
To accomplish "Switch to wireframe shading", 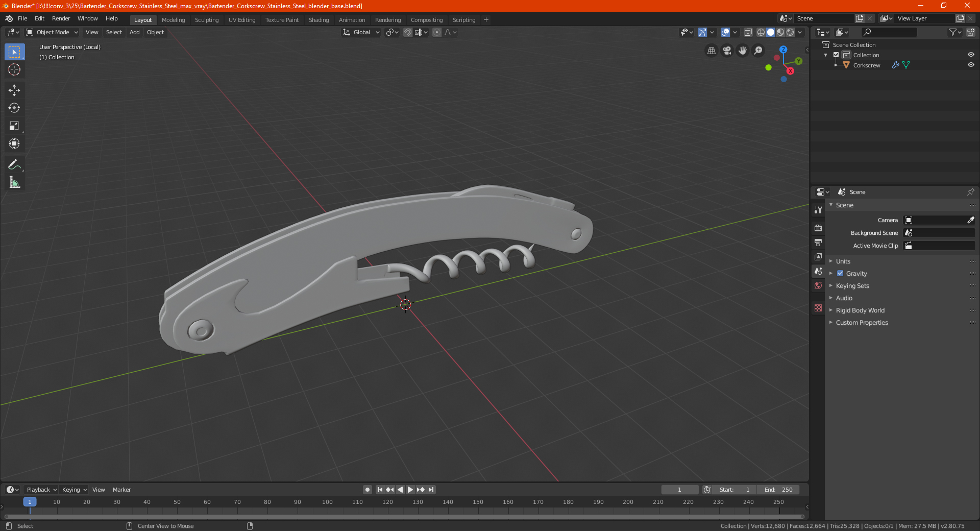I will (x=761, y=32).
